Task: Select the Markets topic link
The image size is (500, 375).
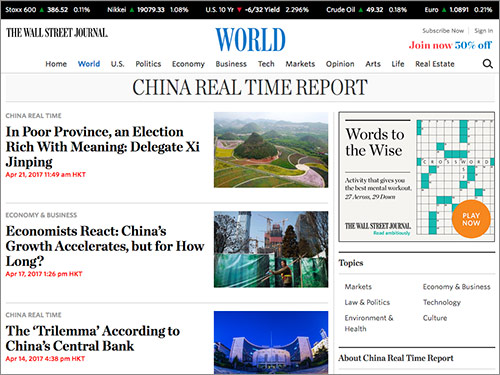Action: click(358, 287)
